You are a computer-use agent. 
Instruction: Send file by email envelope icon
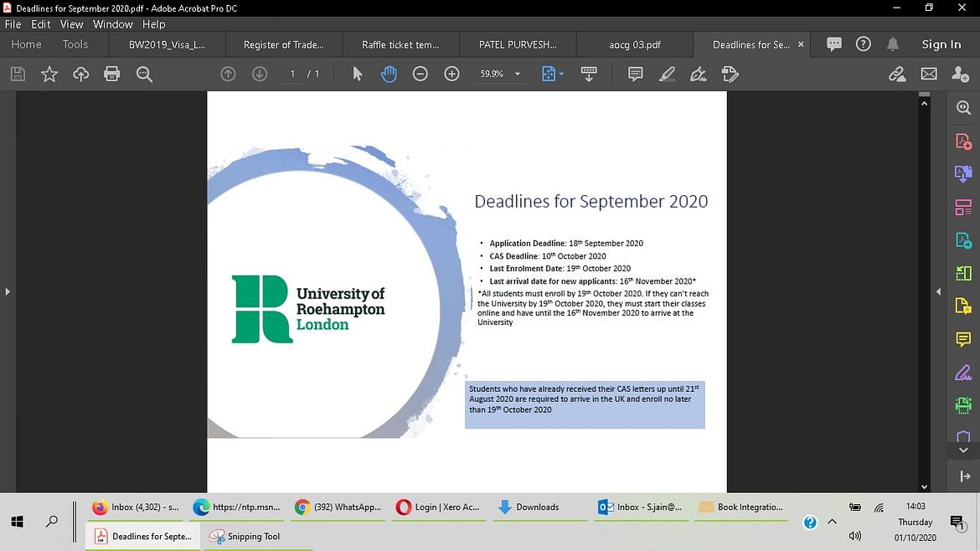(x=929, y=74)
